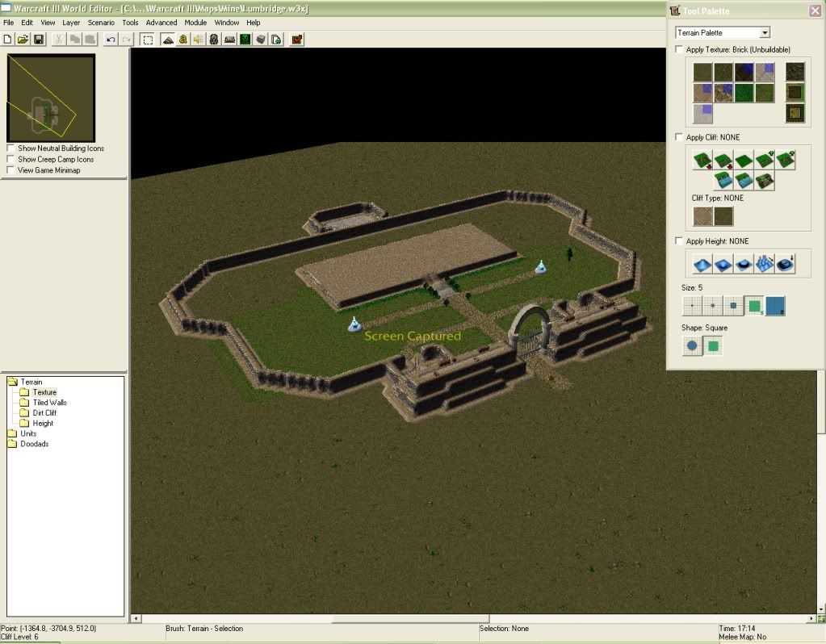
Task: Open the Terrain Editor toolbar icon
Action: tap(168, 40)
